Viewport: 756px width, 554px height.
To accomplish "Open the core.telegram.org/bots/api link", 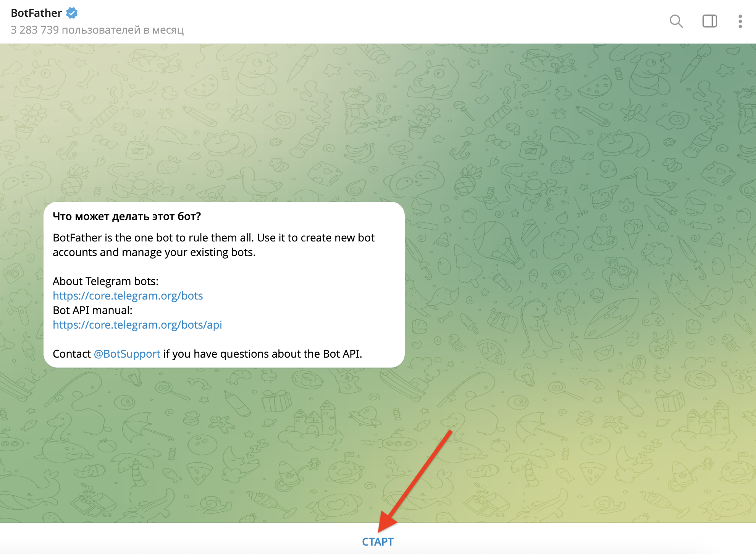I will pyautogui.click(x=137, y=325).
